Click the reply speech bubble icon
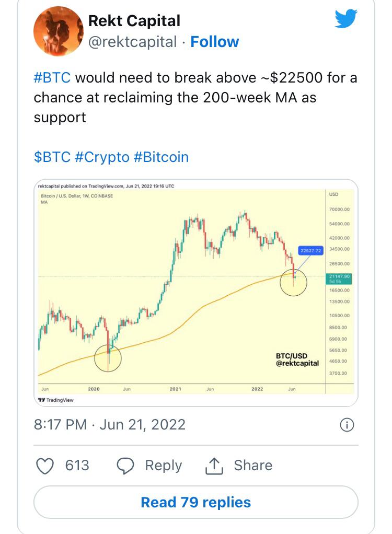 click(126, 466)
